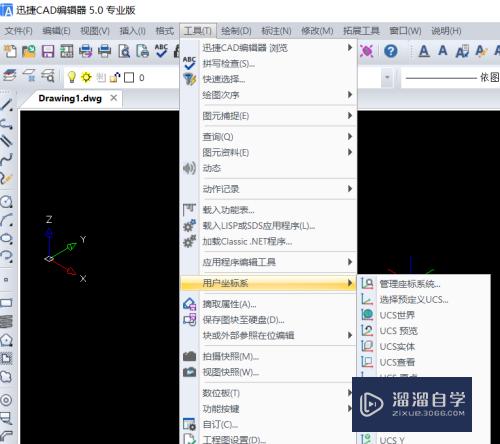Switch to the Drawing1.dwg tab

coord(70,98)
